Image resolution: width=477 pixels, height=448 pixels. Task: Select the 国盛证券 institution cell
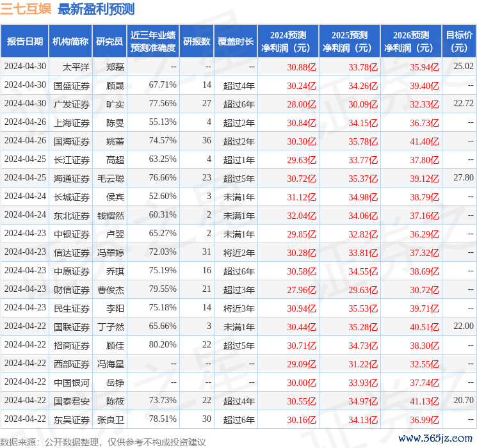pos(72,86)
